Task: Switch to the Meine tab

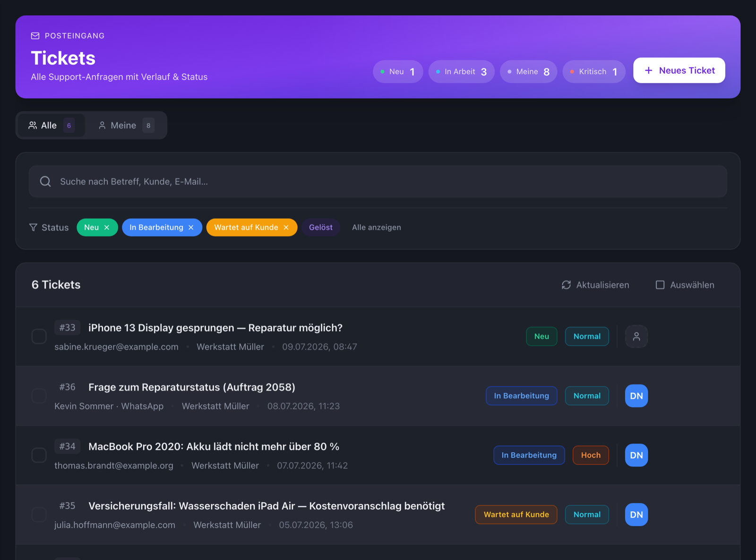Action: point(126,125)
